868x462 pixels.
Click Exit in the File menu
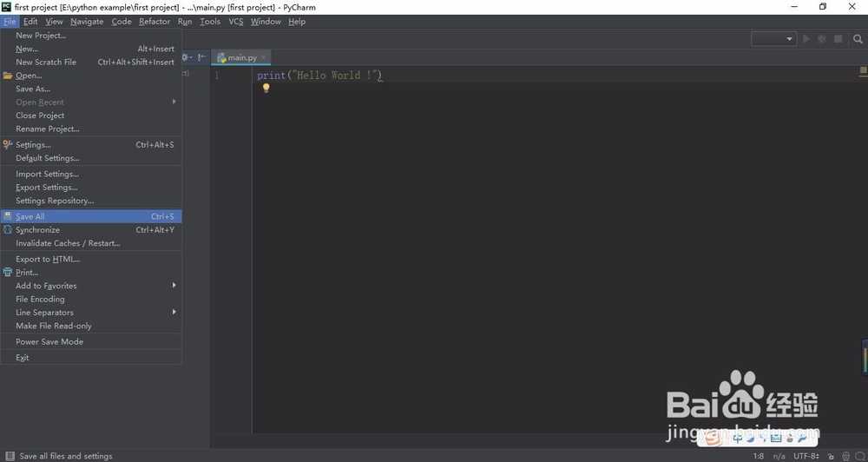click(x=91, y=357)
